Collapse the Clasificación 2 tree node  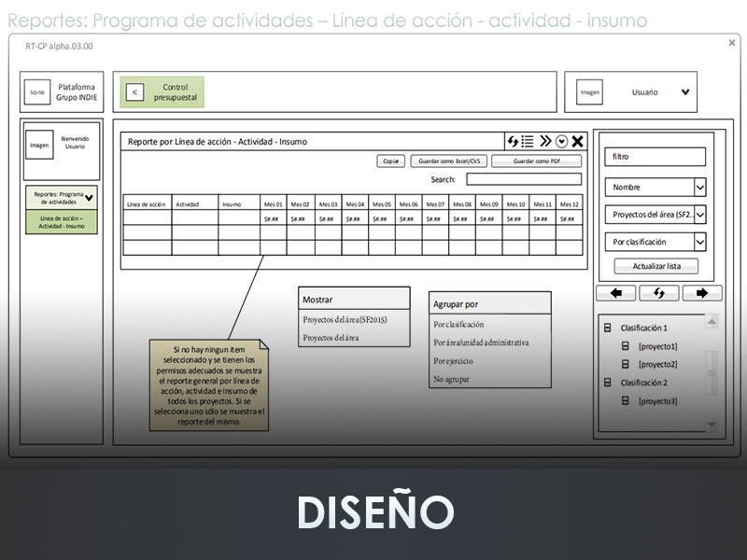pyautogui.click(x=607, y=383)
